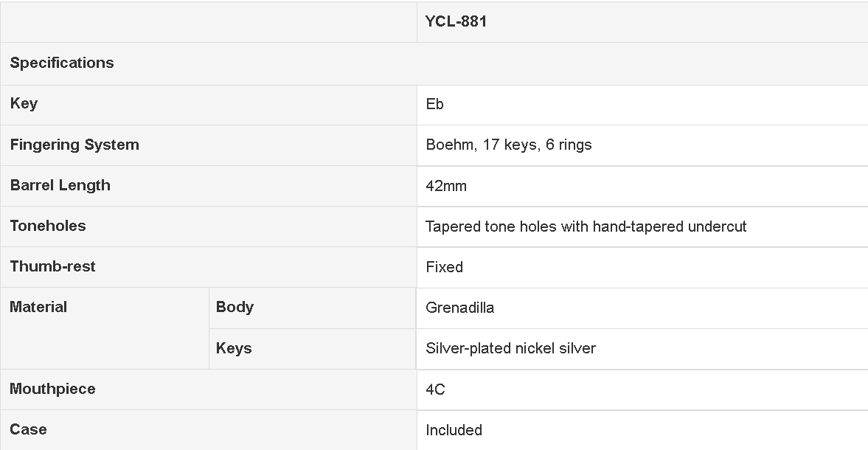Viewport: 868px width, 450px height.
Task: Select the Eb key value cell
Action: [x=434, y=104]
